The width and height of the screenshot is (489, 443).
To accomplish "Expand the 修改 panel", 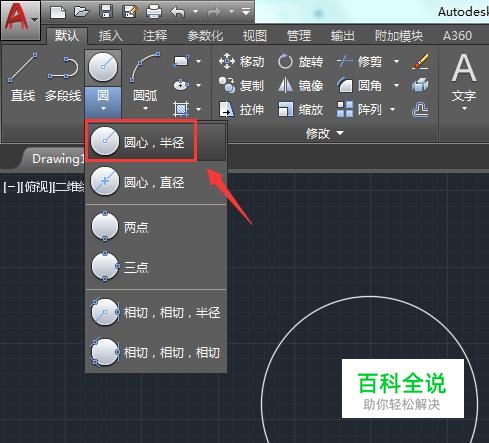I will 325,134.
